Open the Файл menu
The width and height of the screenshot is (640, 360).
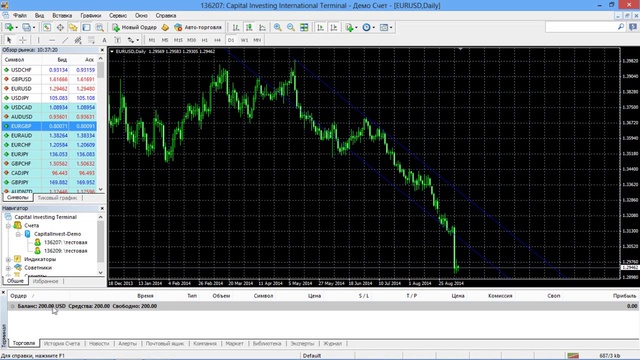tap(20, 16)
